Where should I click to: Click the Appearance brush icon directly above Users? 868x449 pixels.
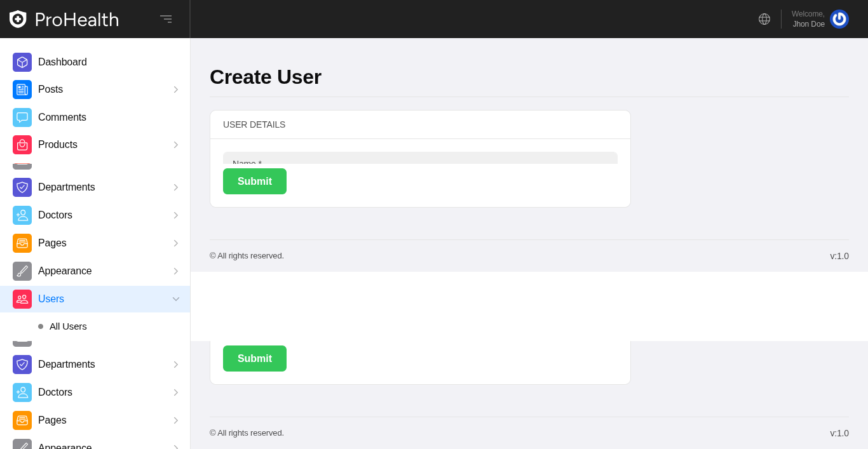[x=22, y=271]
